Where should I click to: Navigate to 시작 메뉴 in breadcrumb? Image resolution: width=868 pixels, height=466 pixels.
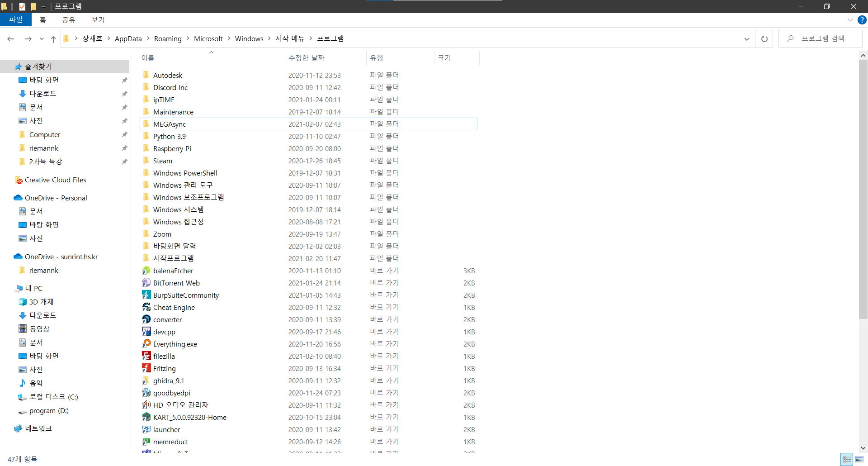[290, 38]
